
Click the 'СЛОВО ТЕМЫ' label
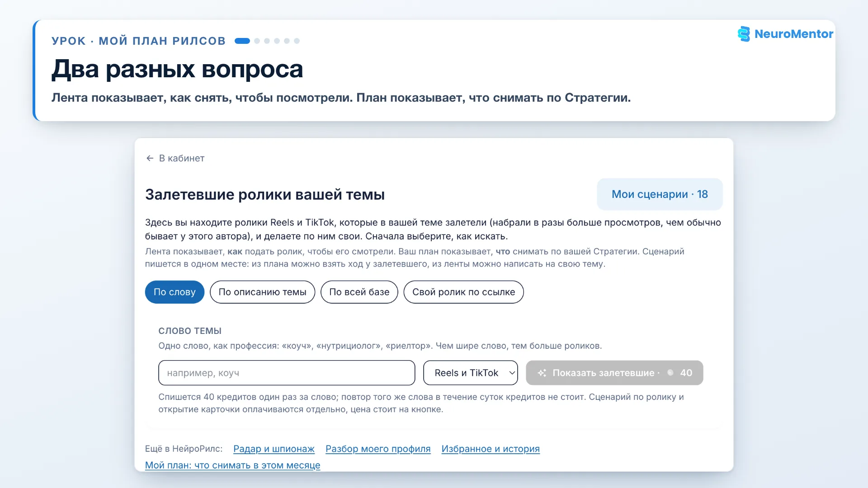(x=190, y=331)
